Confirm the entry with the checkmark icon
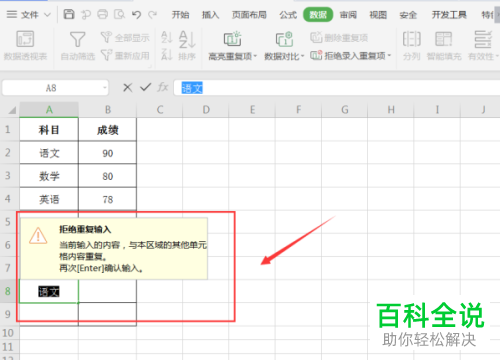The height and width of the screenshot is (360, 500). pyautogui.click(x=146, y=88)
